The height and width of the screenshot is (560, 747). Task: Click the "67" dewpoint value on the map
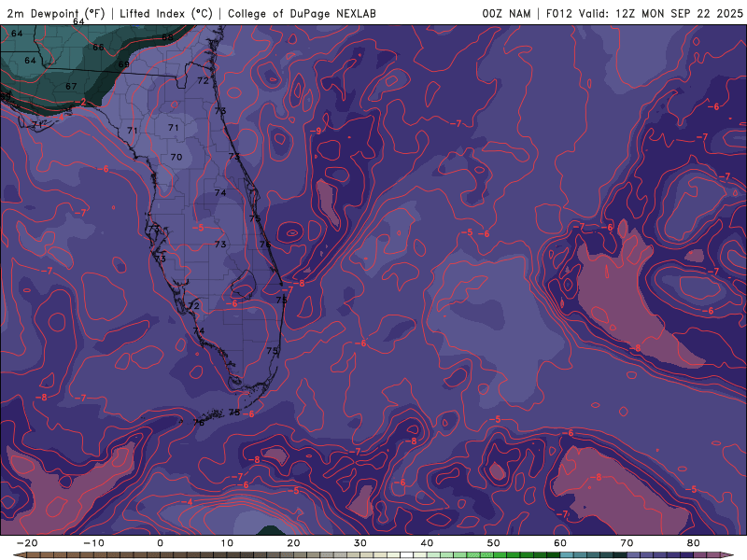[71, 86]
